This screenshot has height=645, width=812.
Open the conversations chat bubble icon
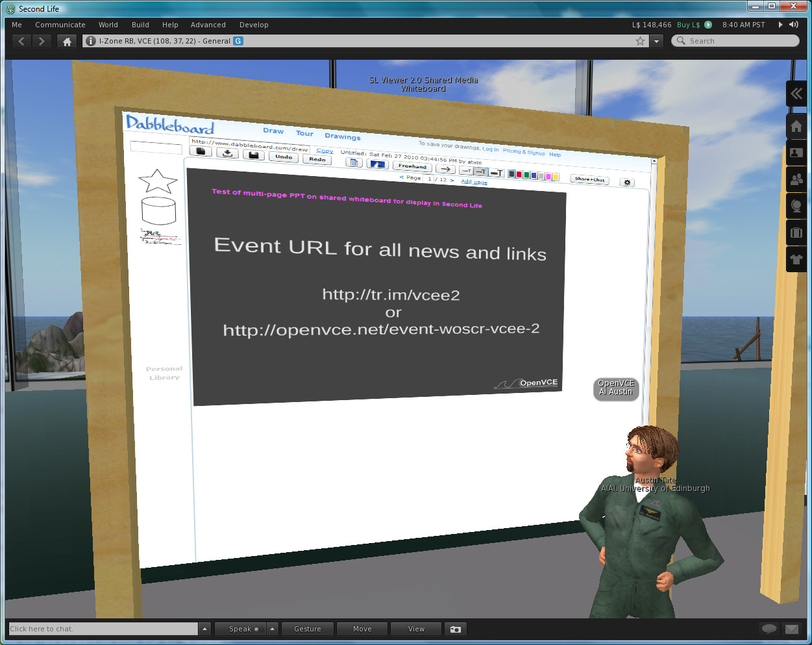[769, 629]
